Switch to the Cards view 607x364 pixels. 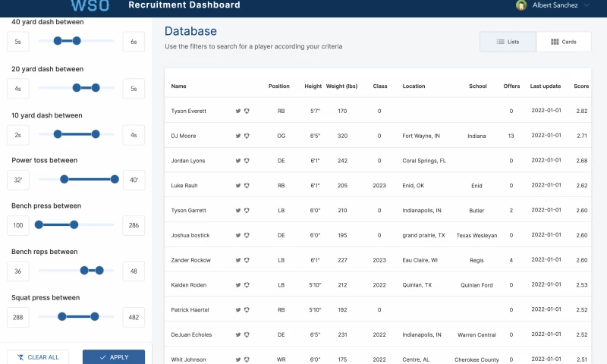click(564, 42)
